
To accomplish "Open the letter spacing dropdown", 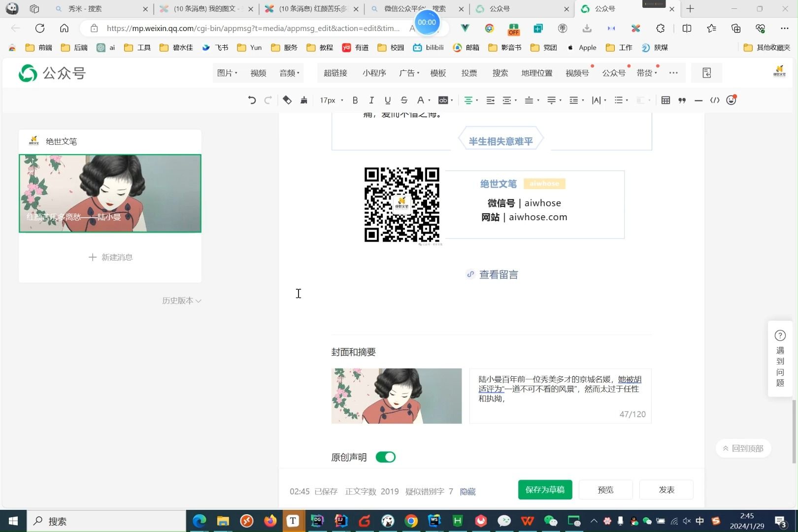I will tap(598, 100).
